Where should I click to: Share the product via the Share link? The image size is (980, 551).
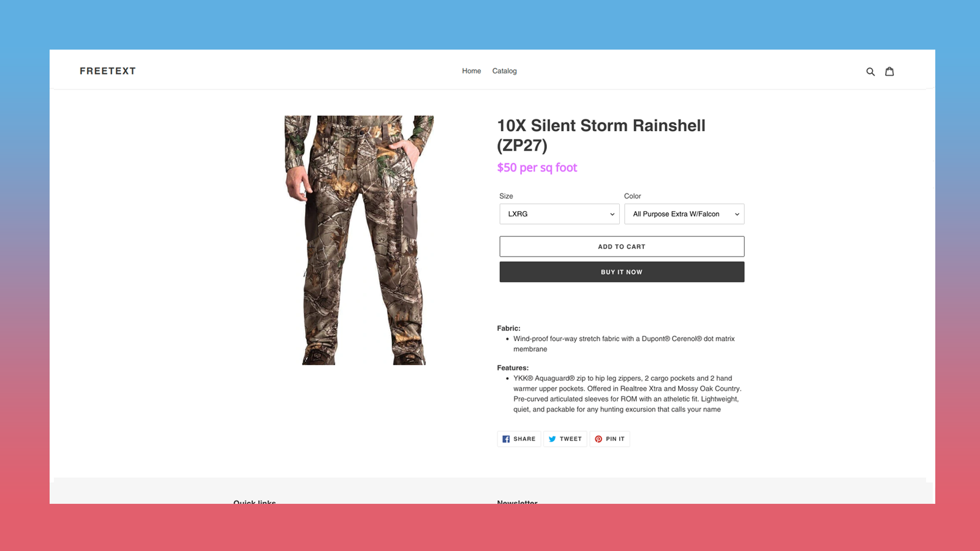coord(519,439)
